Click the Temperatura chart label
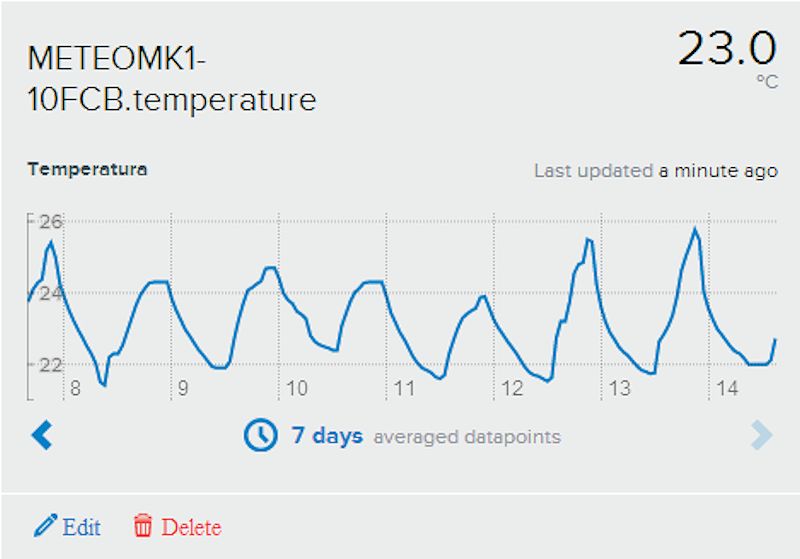 click(x=87, y=169)
